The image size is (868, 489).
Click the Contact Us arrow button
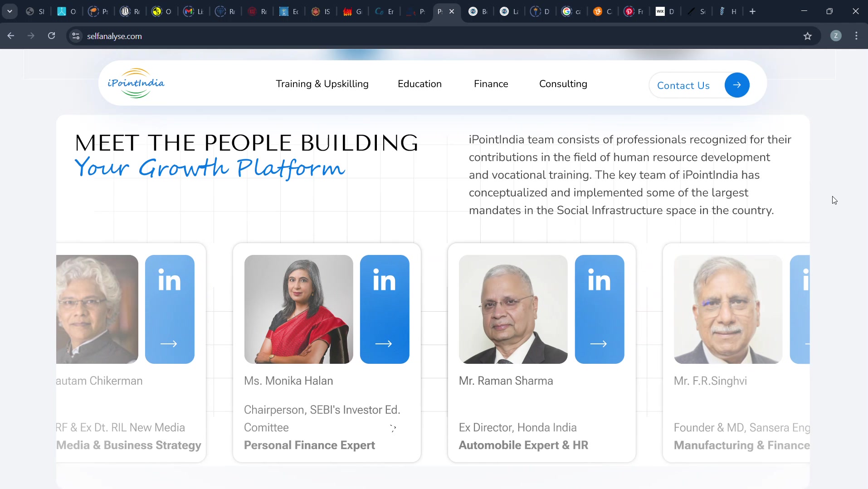pyautogui.click(x=737, y=85)
